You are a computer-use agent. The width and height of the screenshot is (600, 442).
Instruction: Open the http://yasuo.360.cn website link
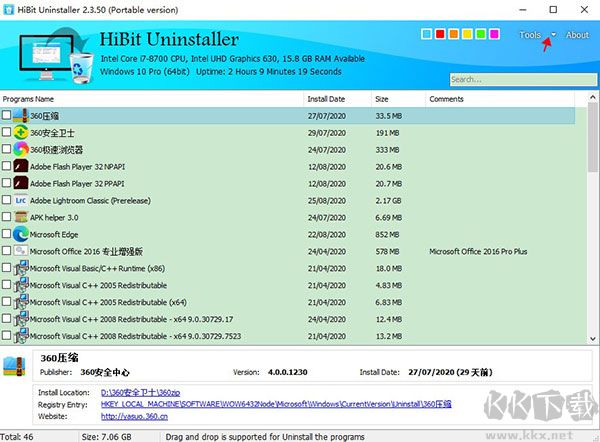pos(134,416)
